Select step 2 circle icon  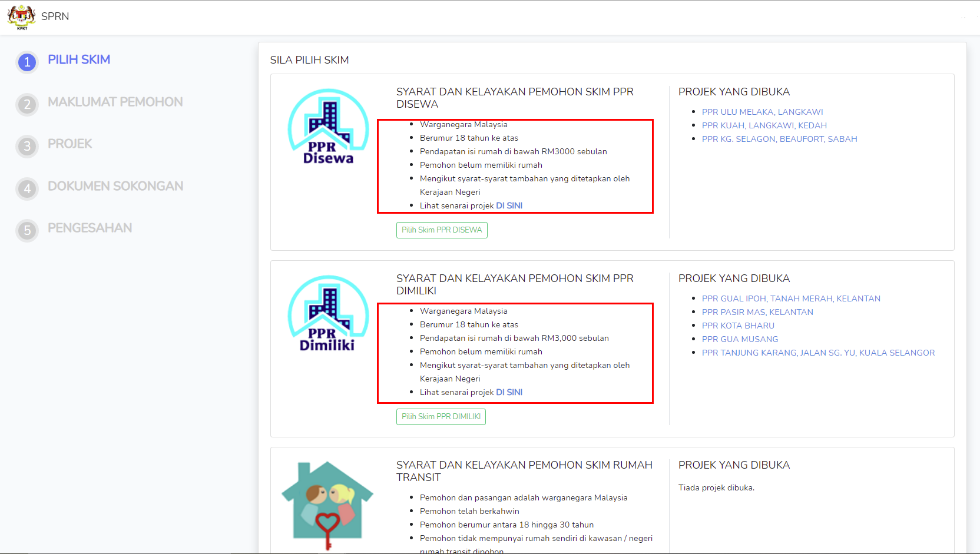27,104
